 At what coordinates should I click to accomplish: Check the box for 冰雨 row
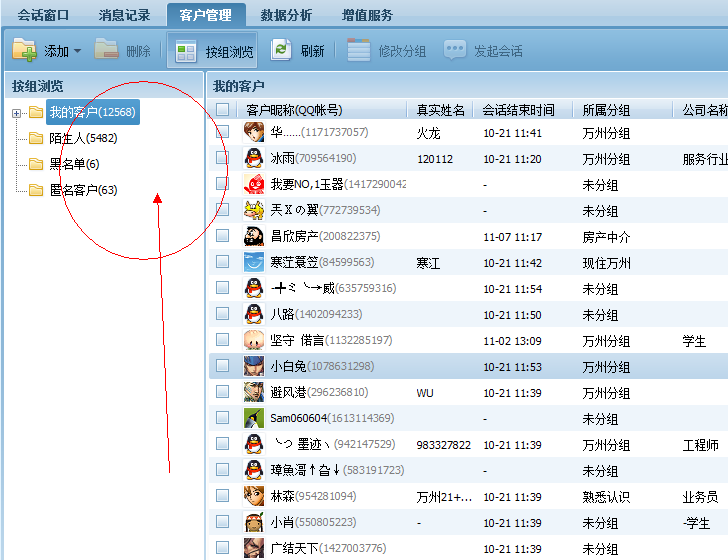pos(222,158)
